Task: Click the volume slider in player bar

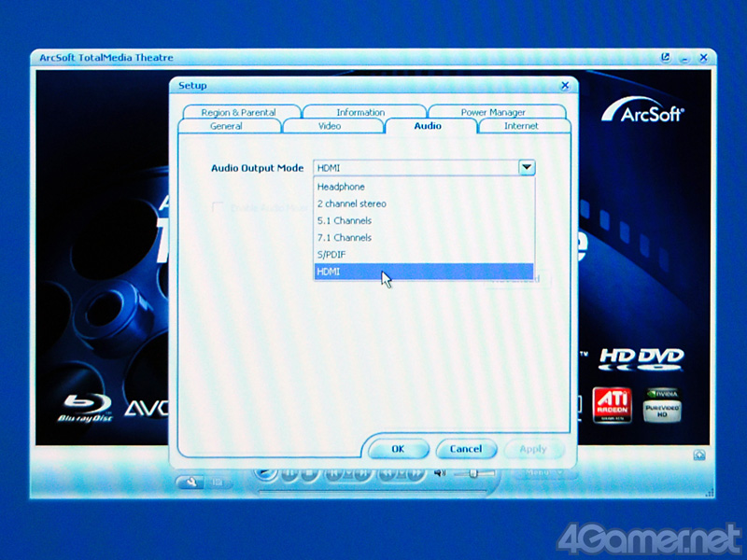Action: tap(474, 474)
